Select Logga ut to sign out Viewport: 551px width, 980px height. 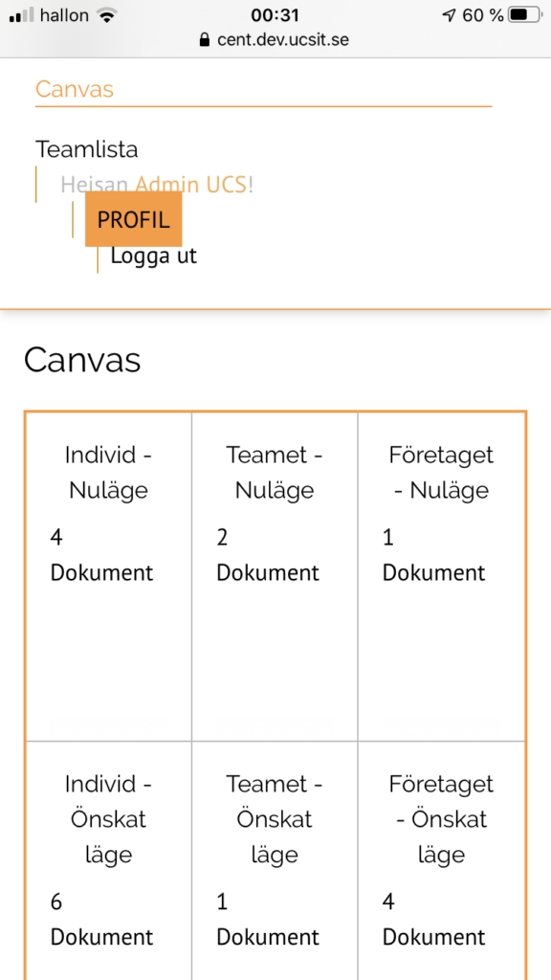coord(154,256)
